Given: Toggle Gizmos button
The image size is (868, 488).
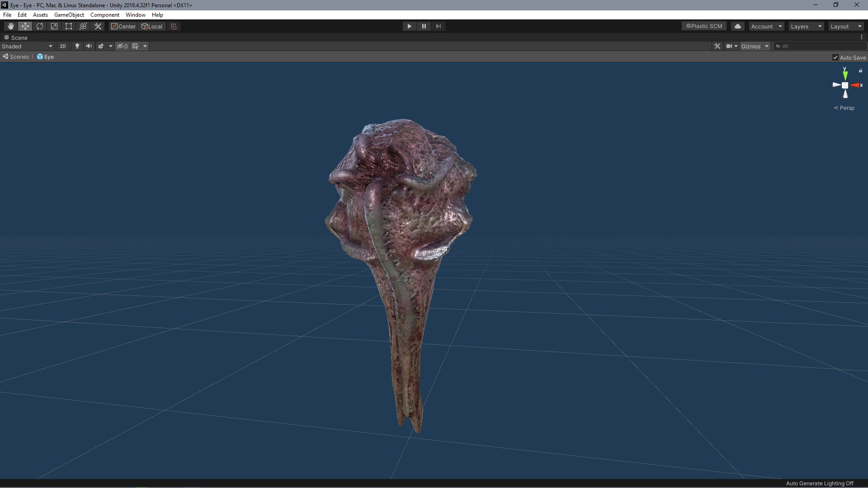Looking at the screenshot, I should tap(751, 46).
